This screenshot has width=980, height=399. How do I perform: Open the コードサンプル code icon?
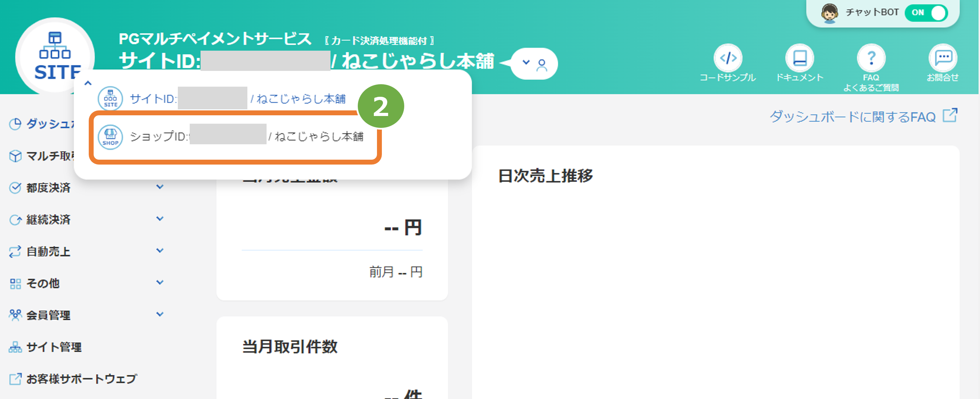click(728, 58)
